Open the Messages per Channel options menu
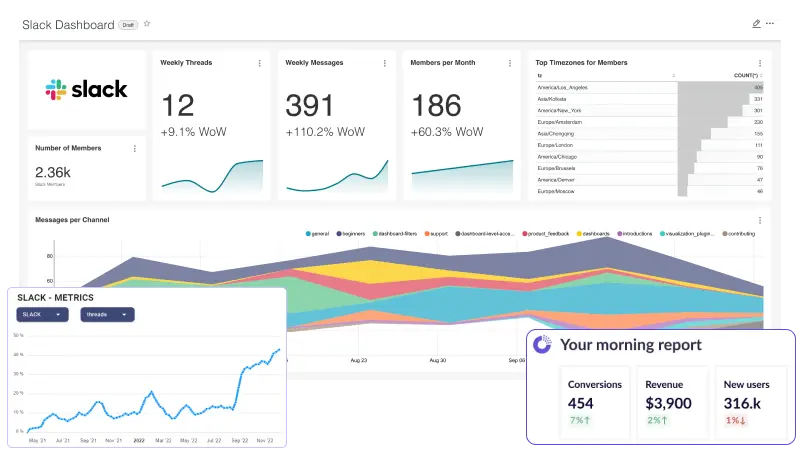The width and height of the screenshot is (800, 454). click(760, 220)
